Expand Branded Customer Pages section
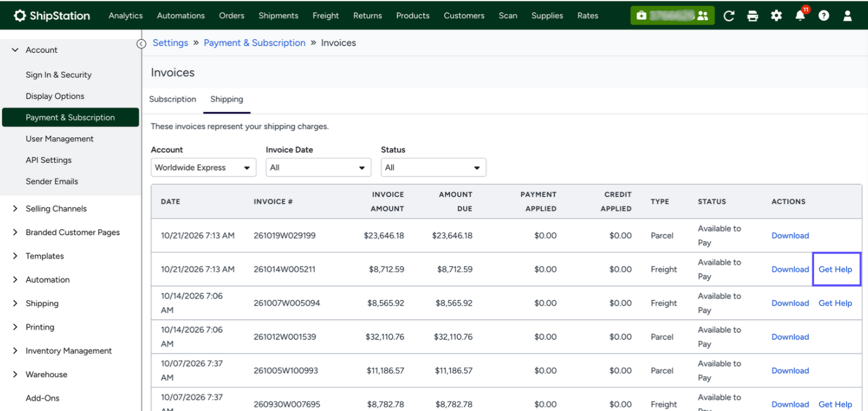 pyautogui.click(x=15, y=232)
